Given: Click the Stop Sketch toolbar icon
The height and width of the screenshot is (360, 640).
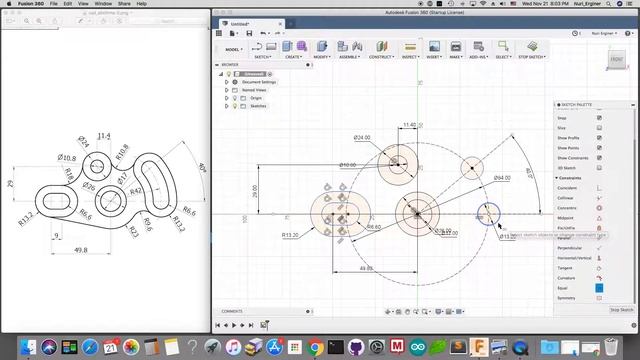Looking at the screenshot, I should pyautogui.click(x=532, y=47).
